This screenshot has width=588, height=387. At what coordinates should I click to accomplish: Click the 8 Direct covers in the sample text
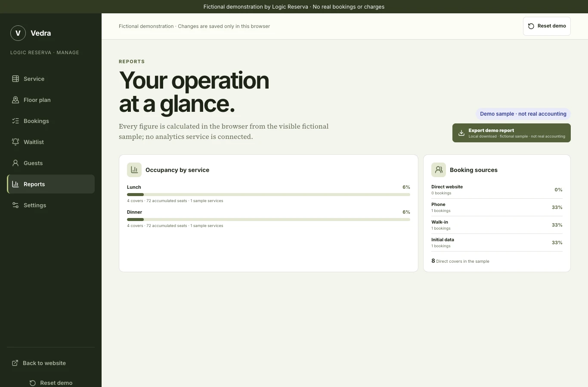pos(460,261)
